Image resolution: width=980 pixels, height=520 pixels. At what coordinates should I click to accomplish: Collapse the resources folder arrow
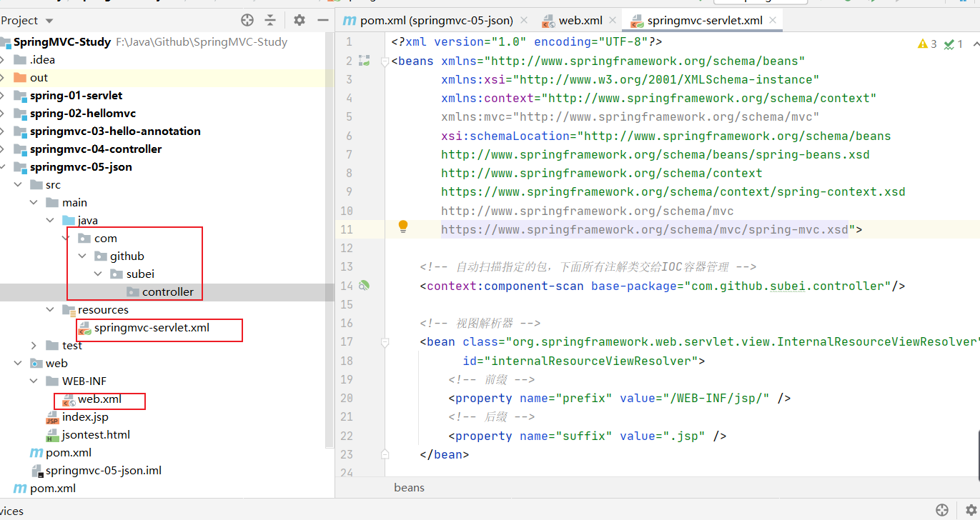tap(50, 310)
